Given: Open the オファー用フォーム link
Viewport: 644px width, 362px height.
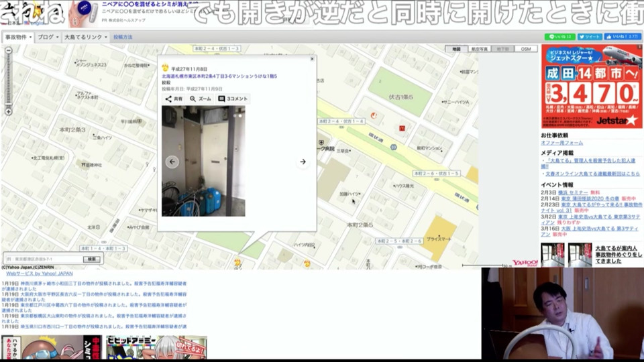Looking at the screenshot, I should (x=561, y=143).
